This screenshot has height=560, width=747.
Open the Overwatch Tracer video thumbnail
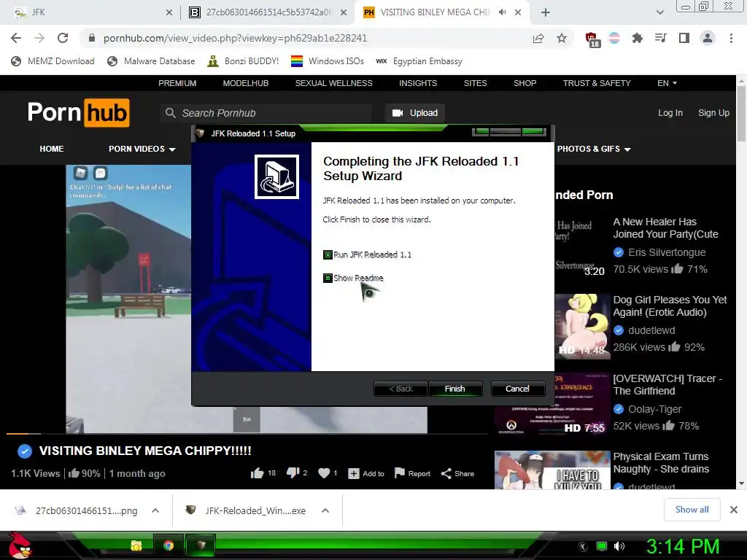[552, 404]
